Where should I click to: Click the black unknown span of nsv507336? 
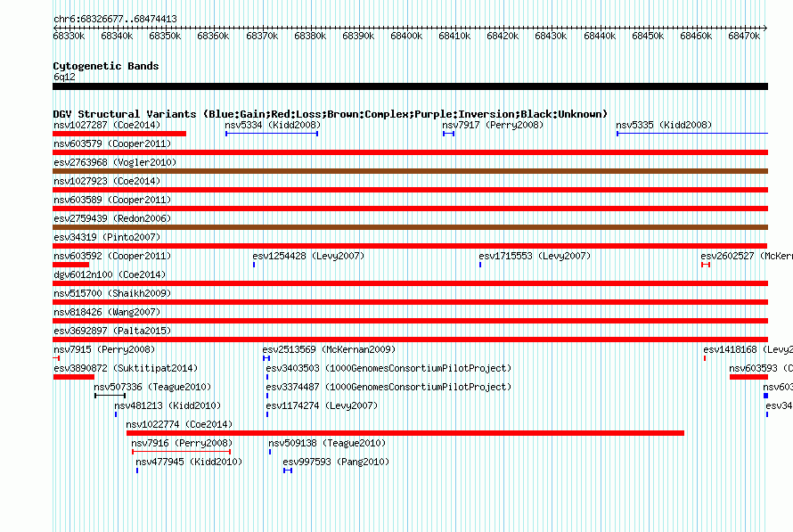(110, 396)
